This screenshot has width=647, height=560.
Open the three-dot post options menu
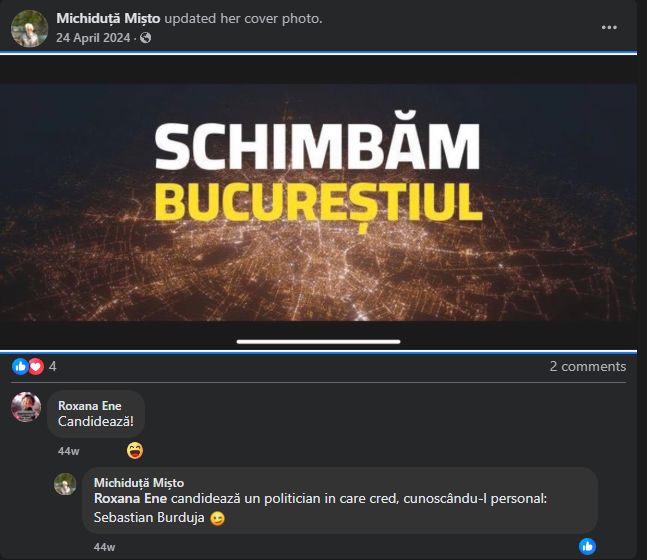point(609,28)
